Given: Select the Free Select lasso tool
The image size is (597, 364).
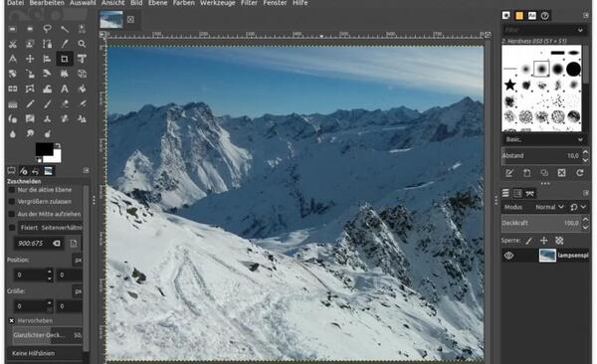Looking at the screenshot, I should [x=47, y=29].
